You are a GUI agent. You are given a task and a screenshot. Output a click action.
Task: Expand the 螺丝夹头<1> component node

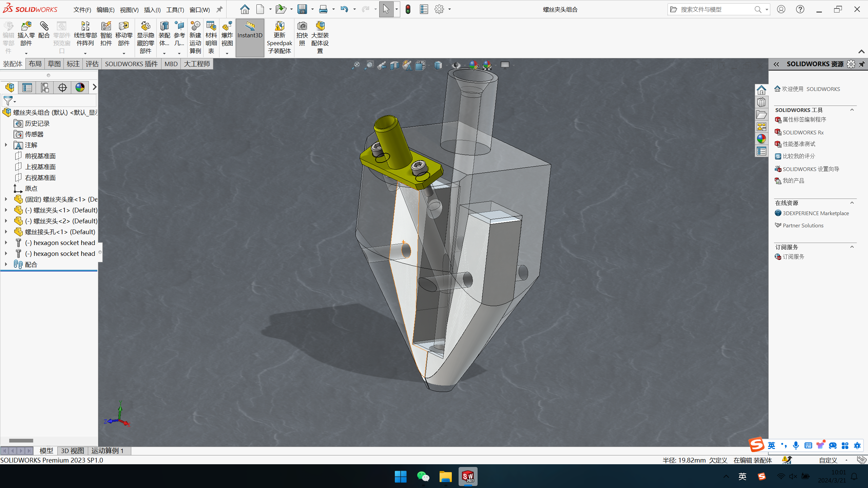click(6, 210)
